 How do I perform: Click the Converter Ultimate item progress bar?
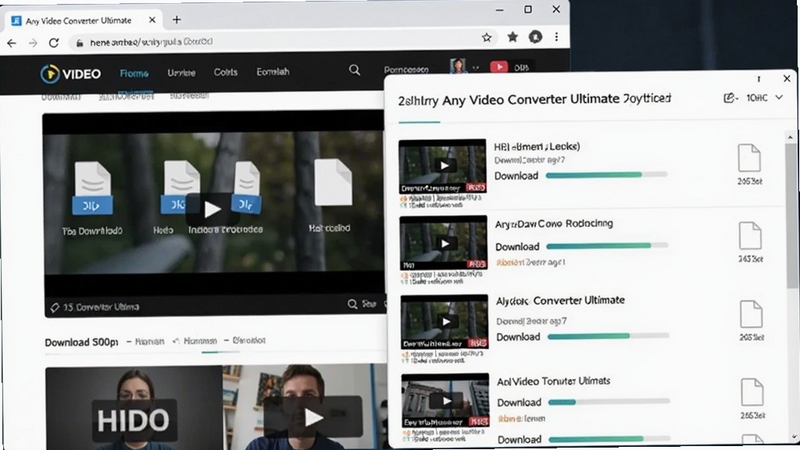tap(608, 336)
